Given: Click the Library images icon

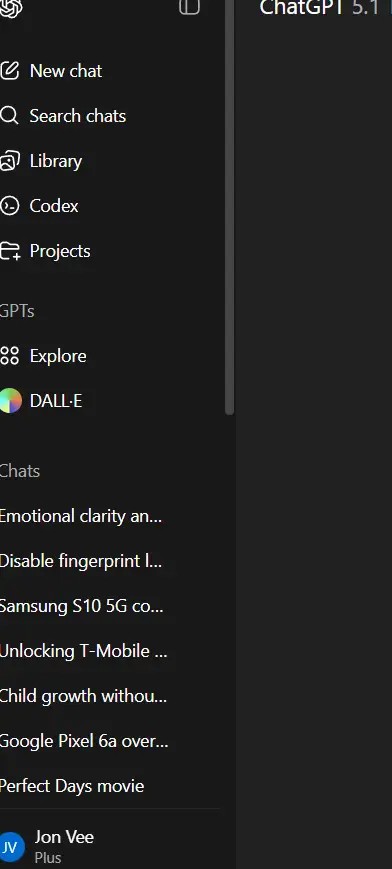Looking at the screenshot, I should (x=9, y=161).
